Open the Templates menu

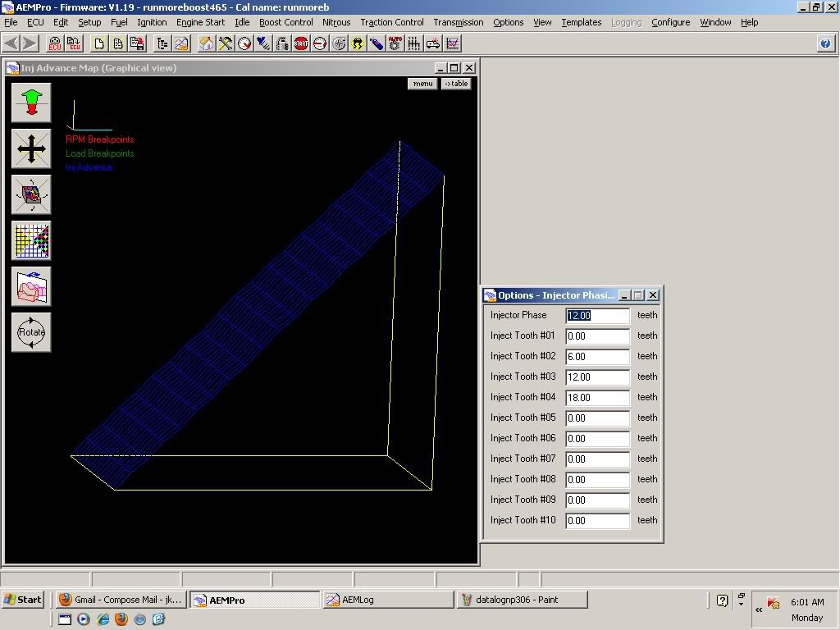(582, 22)
